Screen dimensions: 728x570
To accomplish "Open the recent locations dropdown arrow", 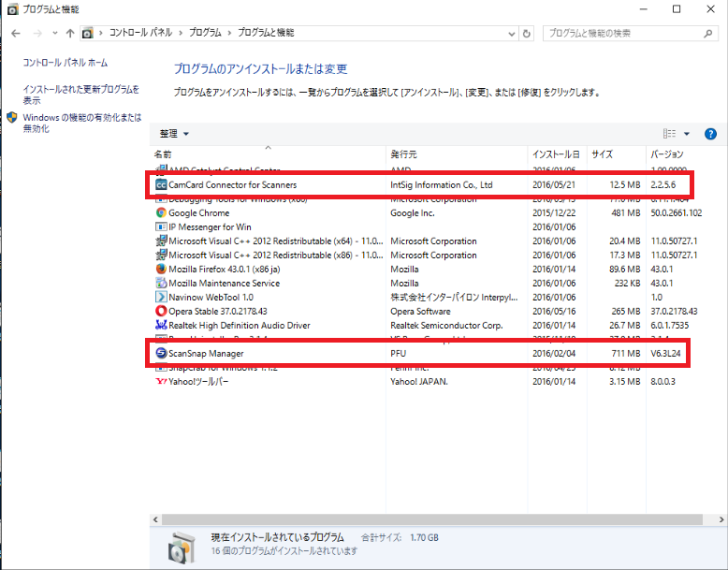I will pos(55,34).
